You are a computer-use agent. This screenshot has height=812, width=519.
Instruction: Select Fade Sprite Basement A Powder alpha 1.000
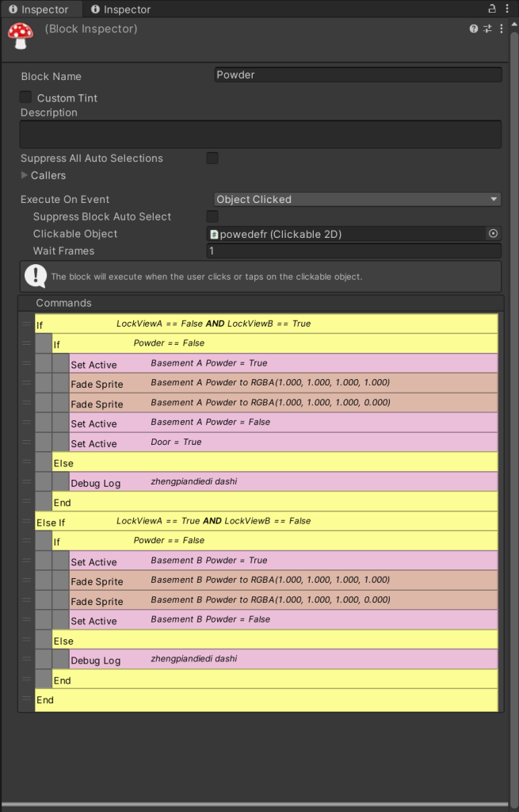click(x=284, y=383)
